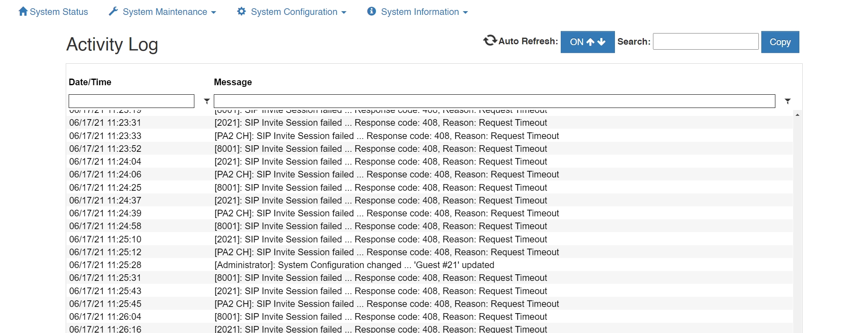
Task: Click inside the Search input field
Action: (x=705, y=41)
